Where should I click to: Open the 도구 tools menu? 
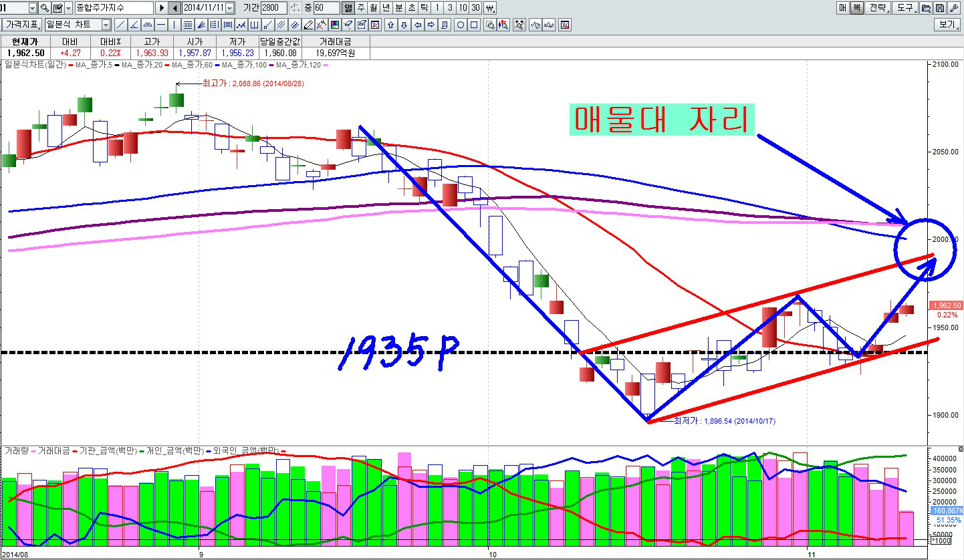pos(905,8)
